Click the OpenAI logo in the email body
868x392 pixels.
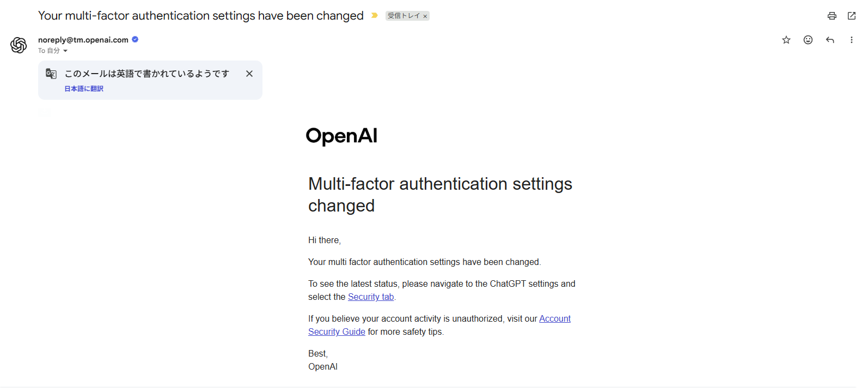[x=341, y=136]
